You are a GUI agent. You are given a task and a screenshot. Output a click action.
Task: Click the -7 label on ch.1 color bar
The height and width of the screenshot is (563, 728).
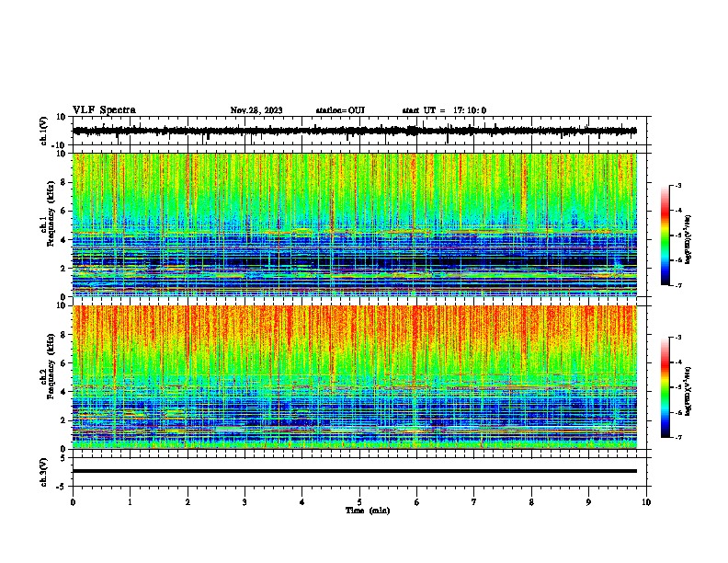click(677, 285)
